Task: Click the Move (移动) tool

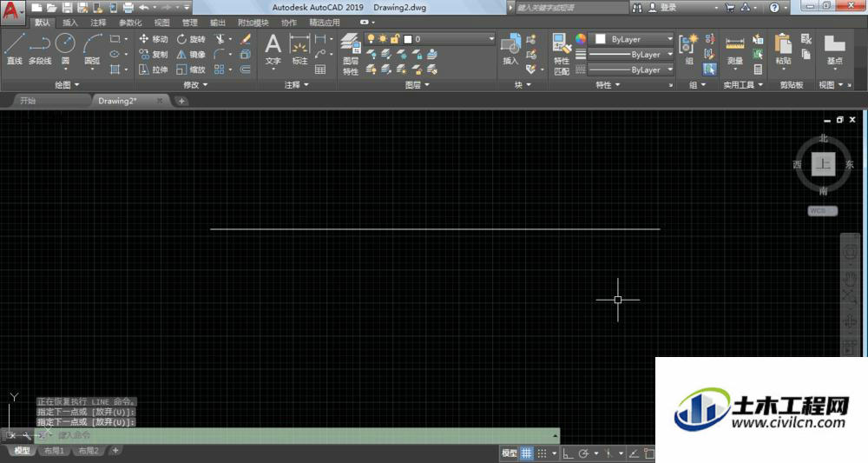Action: tap(154, 39)
